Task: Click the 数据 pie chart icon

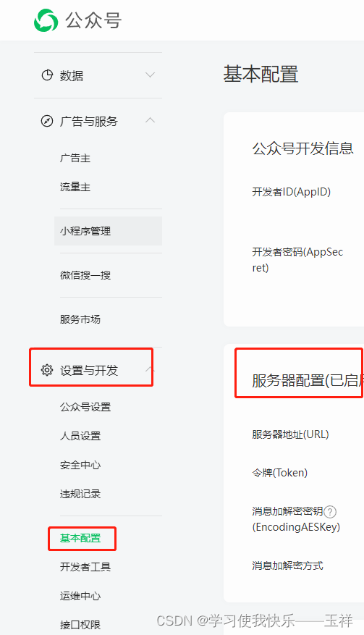Action: (x=47, y=75)
